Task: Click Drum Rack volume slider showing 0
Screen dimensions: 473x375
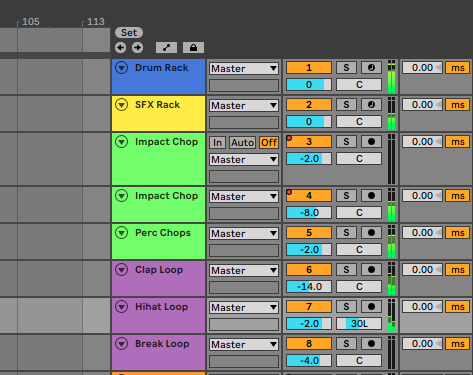Action: [x=309, y=85]
